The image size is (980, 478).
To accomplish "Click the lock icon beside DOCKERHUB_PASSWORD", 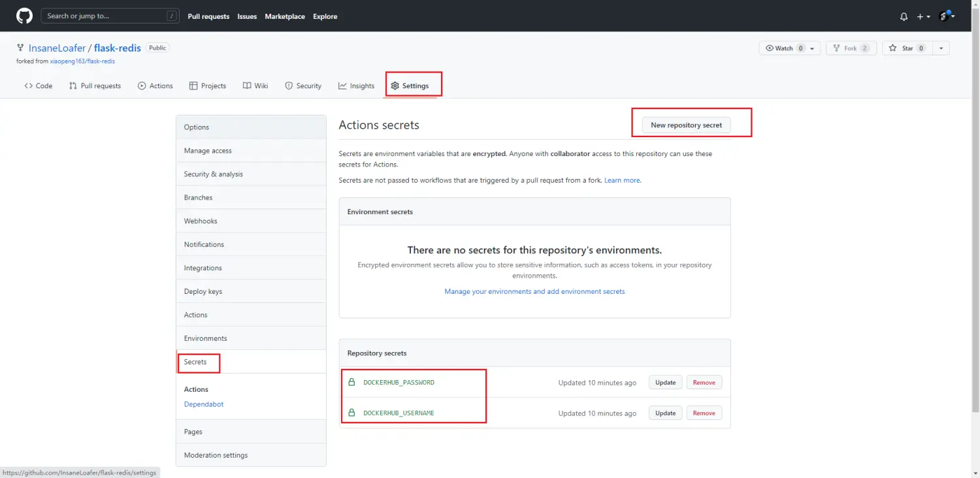I will [351, 382].
